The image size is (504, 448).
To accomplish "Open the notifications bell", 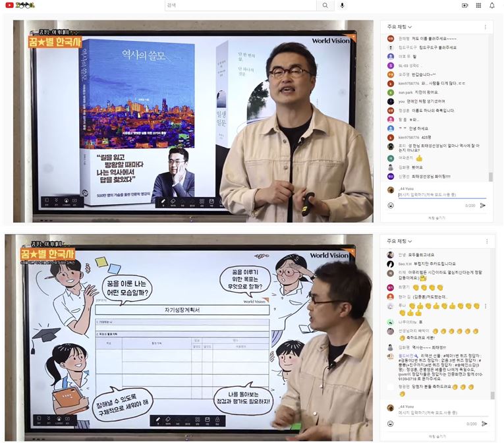I will click(491, 5).
